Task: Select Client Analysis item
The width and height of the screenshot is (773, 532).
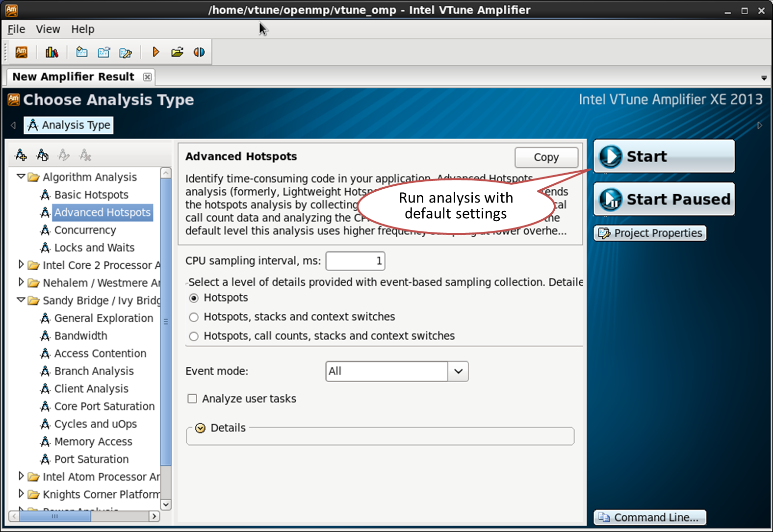Action: tap(91, 389)
